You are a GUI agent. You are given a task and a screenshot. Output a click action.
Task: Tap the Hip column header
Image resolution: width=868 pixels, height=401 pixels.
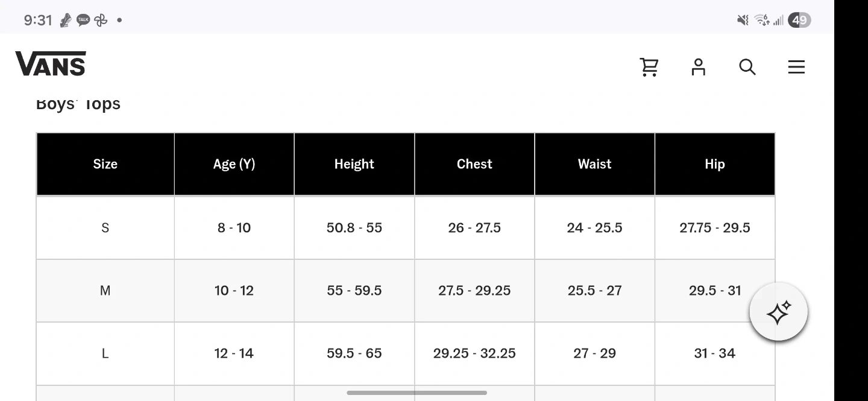[x=714, y=164]
